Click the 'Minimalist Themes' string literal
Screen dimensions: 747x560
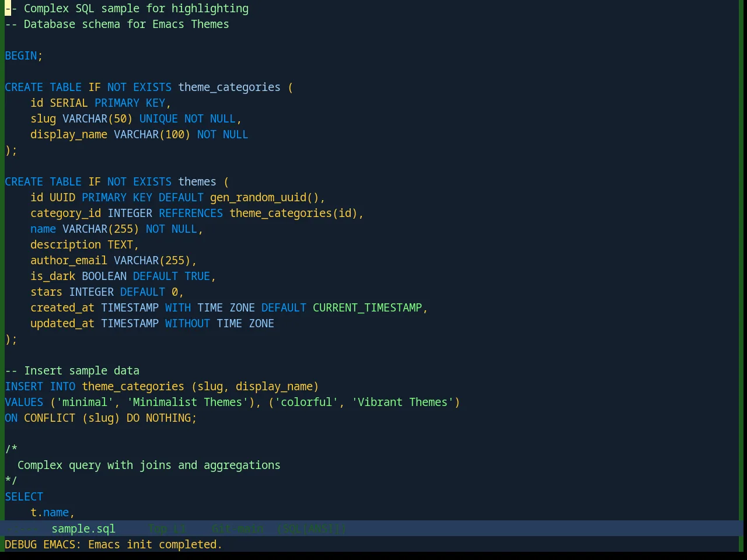pos(187,402)
